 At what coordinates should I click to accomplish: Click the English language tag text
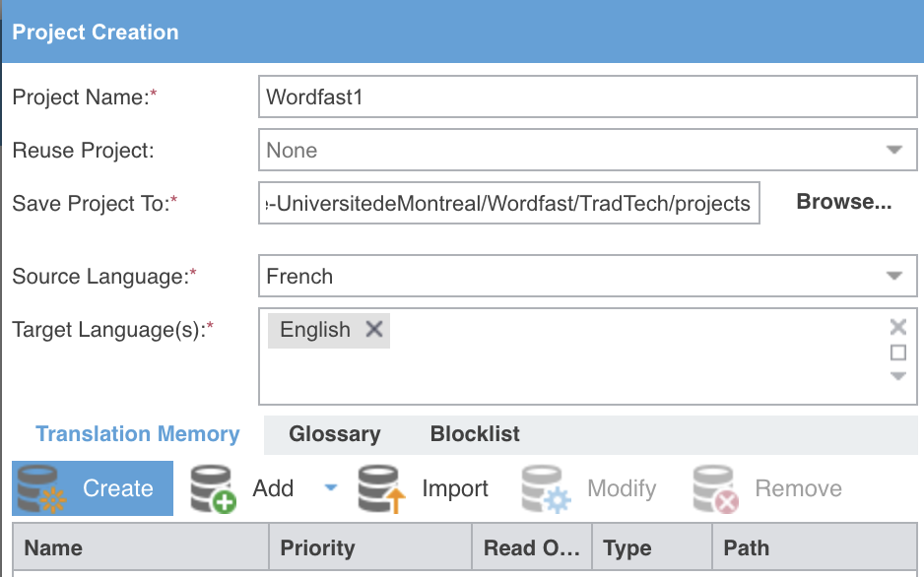tap(315, 330)
